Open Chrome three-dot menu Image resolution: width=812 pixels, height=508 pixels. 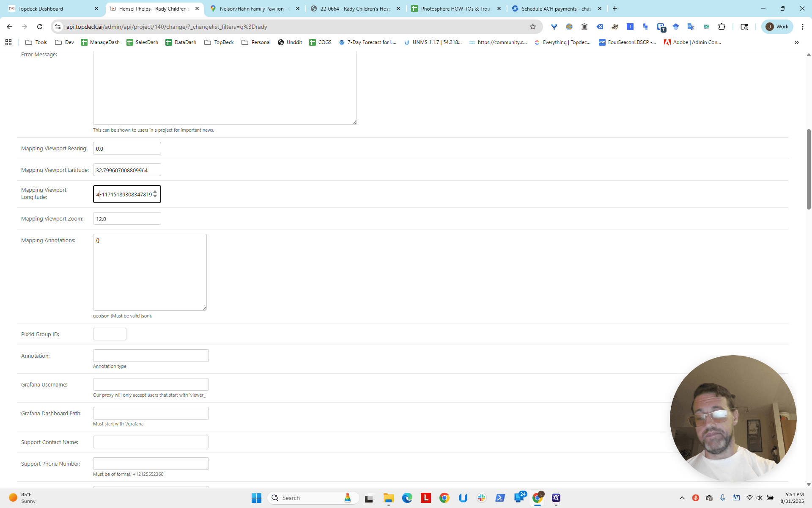(802, 27)
